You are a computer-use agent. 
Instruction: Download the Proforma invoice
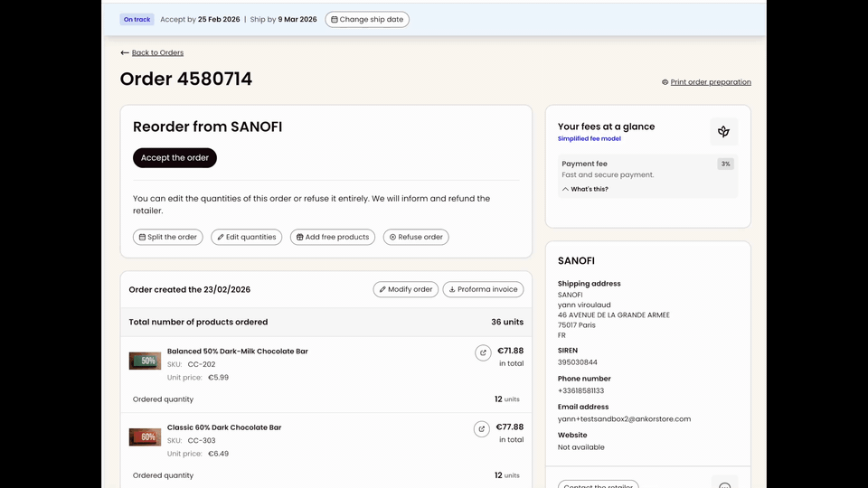coord(483,289)
